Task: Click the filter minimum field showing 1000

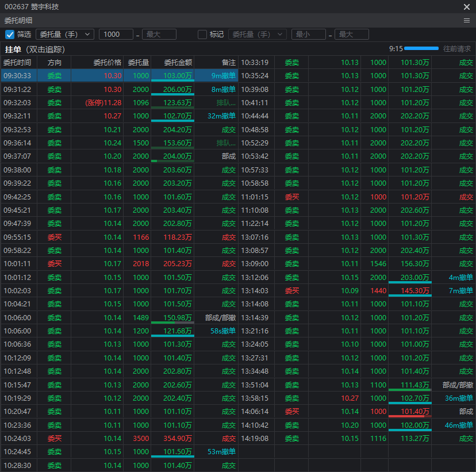Action: [116, 34]
